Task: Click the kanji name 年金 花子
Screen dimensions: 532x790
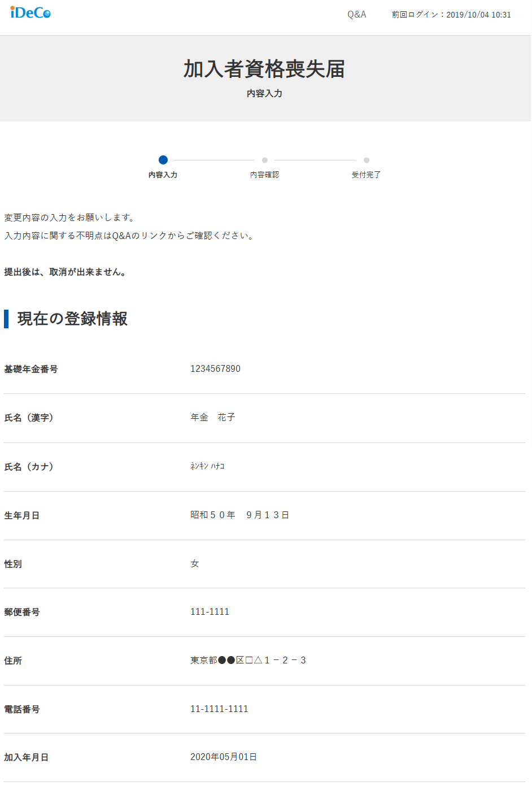Action: [213, 418]
